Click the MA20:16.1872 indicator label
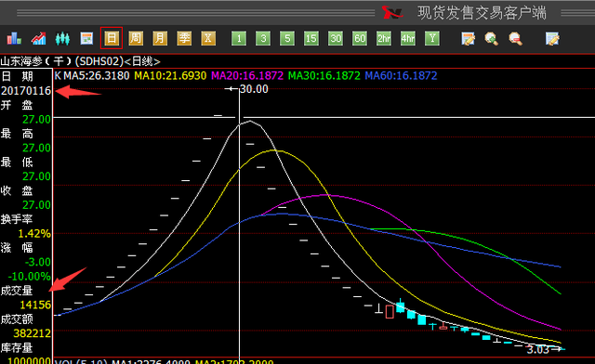 (247, 75)
